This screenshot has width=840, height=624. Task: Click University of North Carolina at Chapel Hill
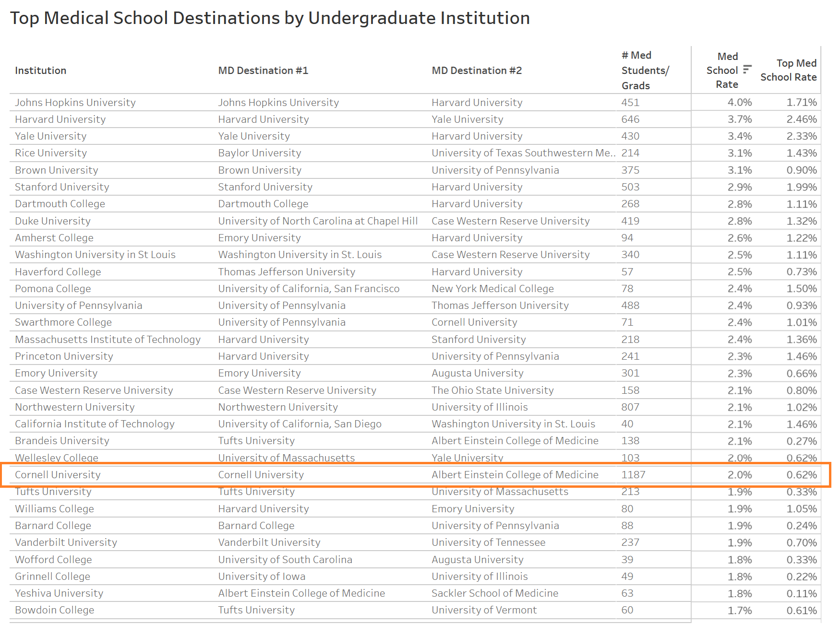318,221
